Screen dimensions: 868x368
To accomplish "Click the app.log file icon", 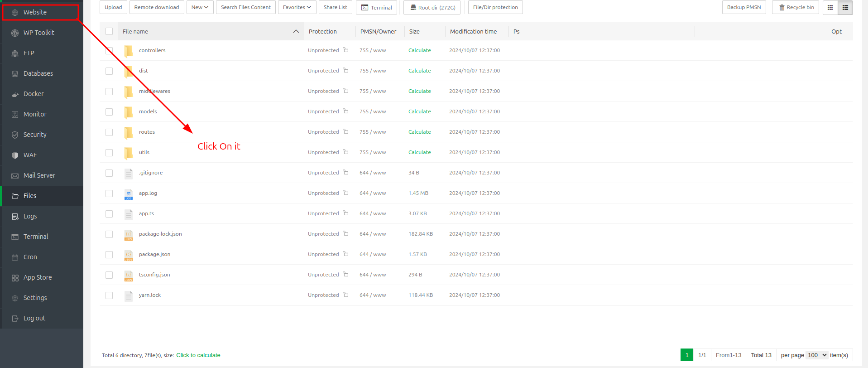I will [129, 194].
